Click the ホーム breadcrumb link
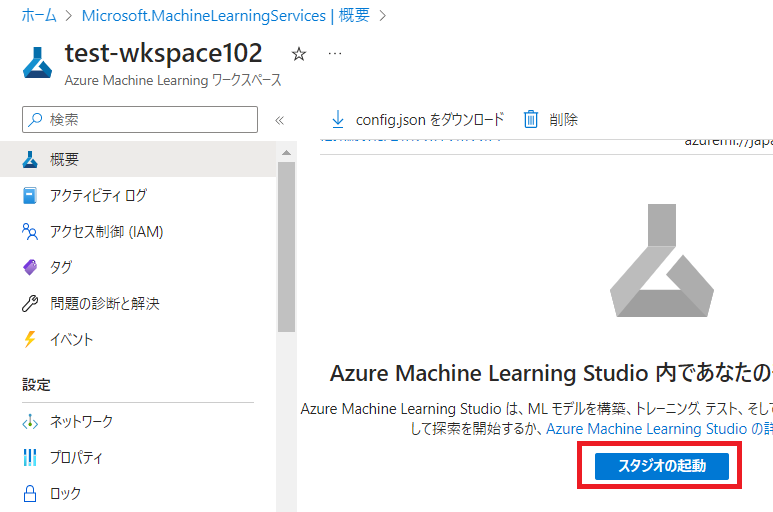This screenshot has width=773, height=512. coord(39,16)
